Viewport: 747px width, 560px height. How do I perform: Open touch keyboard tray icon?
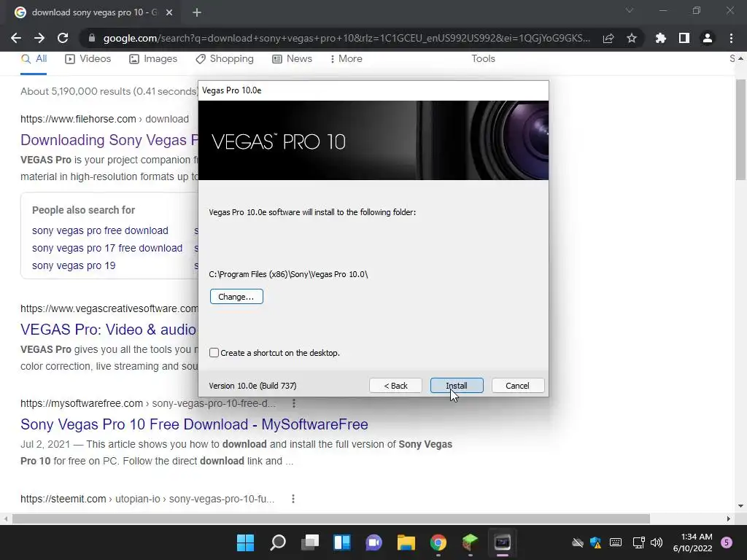pos(616,542)
